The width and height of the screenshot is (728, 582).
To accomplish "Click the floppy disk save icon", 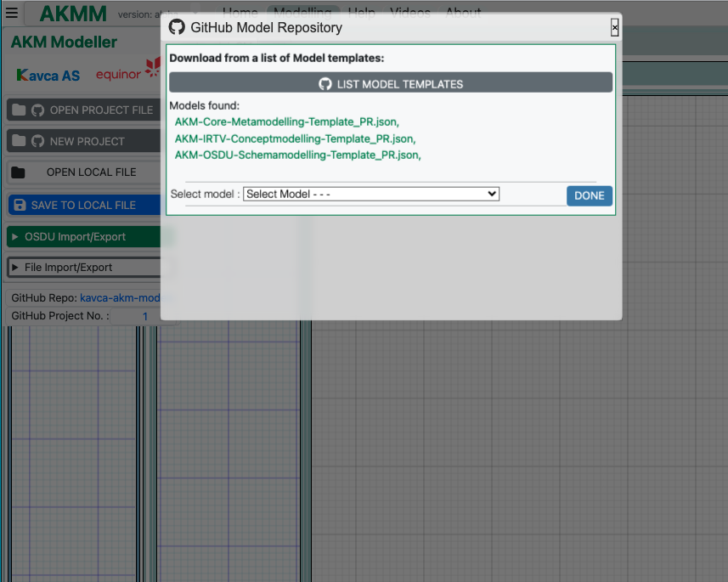I will (x=20, y=205).
